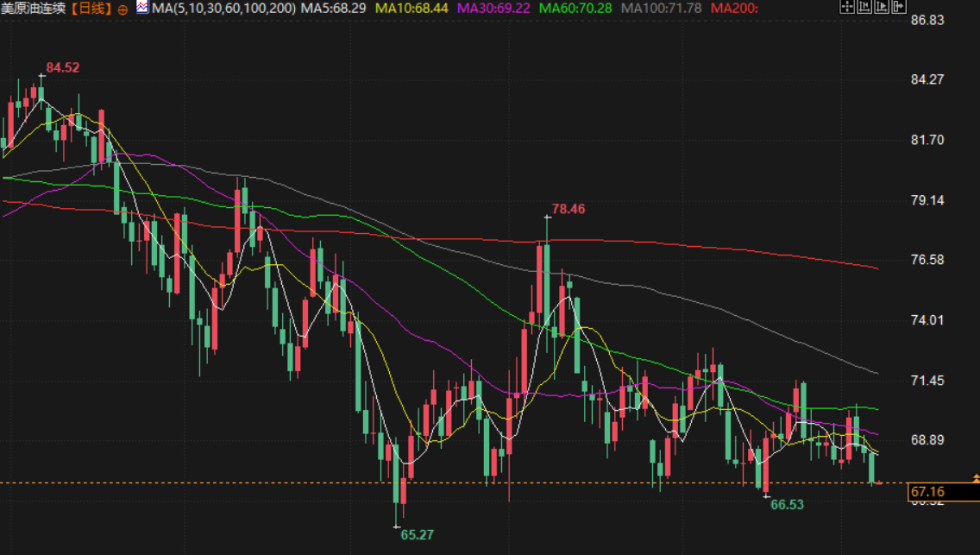980x555 pixels.
Task: Click the 美原油连续 symbol name
Action: pos(34,9)
